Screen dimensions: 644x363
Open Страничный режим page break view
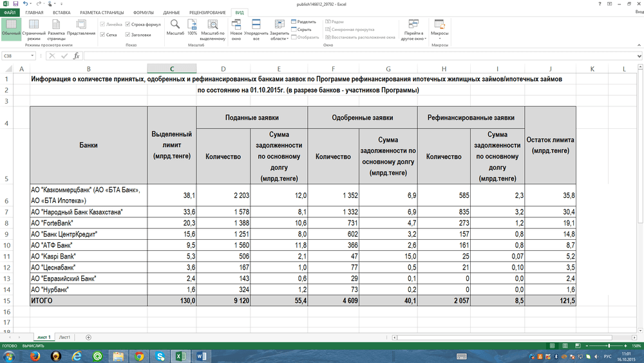click(33, 29)
